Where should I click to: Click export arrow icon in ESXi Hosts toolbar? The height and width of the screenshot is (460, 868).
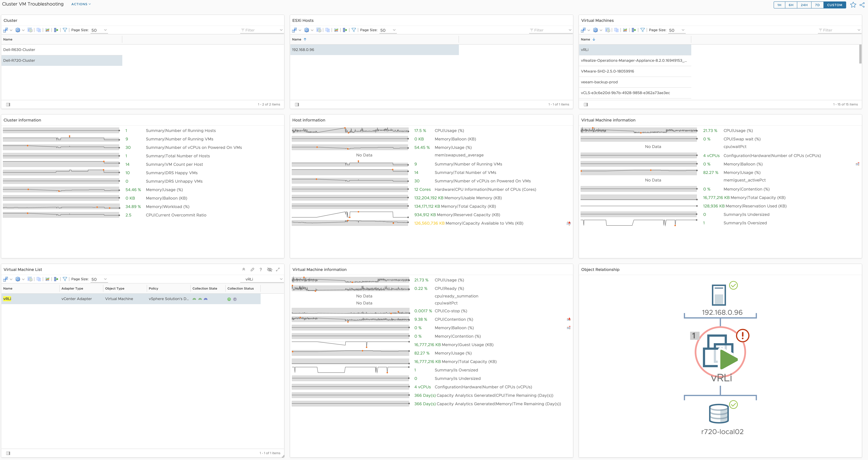[345, 30]
